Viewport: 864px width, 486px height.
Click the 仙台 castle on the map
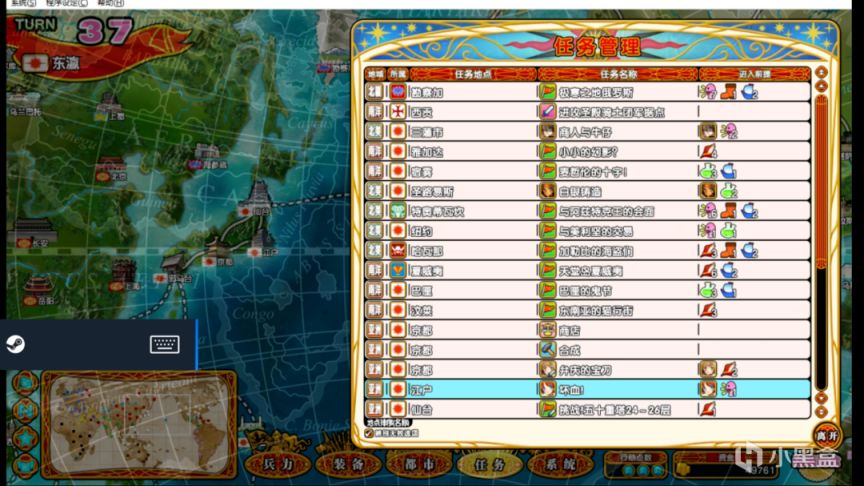(x=256, y=198)
